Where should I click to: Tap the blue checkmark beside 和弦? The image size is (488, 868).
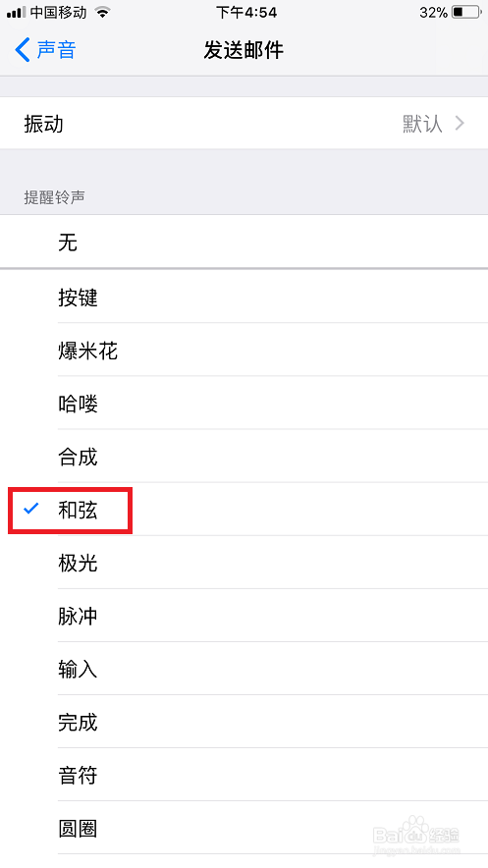click(31, 509)
